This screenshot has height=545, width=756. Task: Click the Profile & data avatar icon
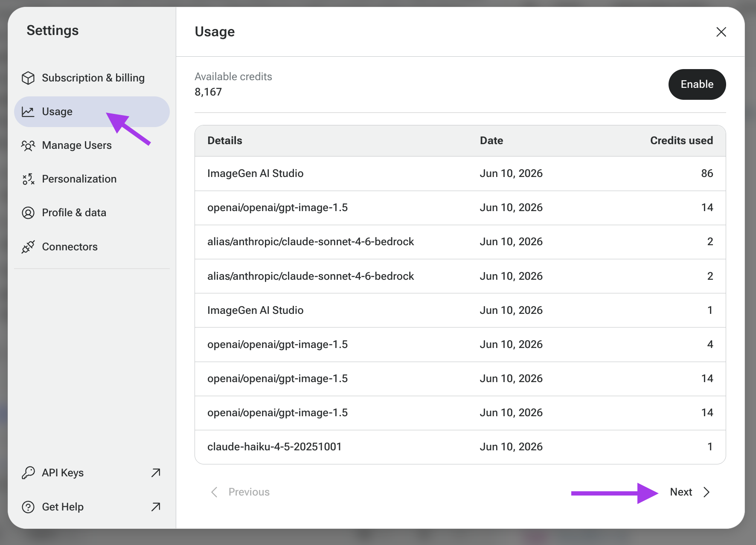[x=28, y=213]
